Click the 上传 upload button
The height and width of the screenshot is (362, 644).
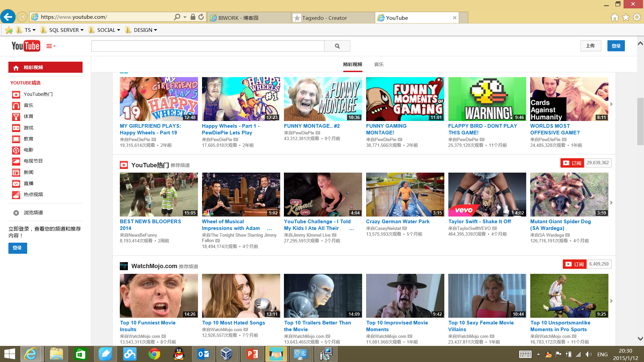(590, 46)
